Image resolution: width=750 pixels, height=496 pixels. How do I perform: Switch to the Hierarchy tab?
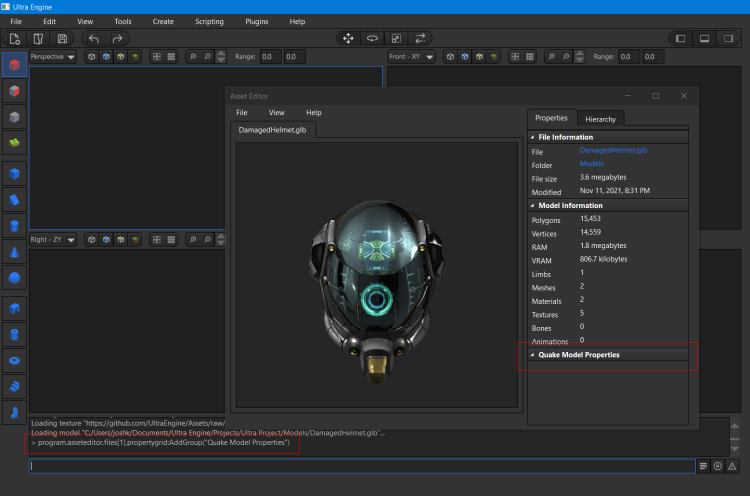pos(600,119)
